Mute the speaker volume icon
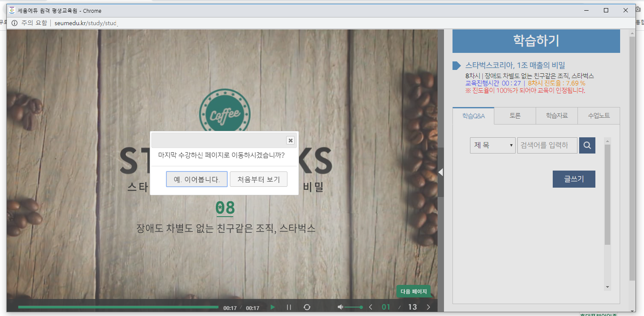 340,307
